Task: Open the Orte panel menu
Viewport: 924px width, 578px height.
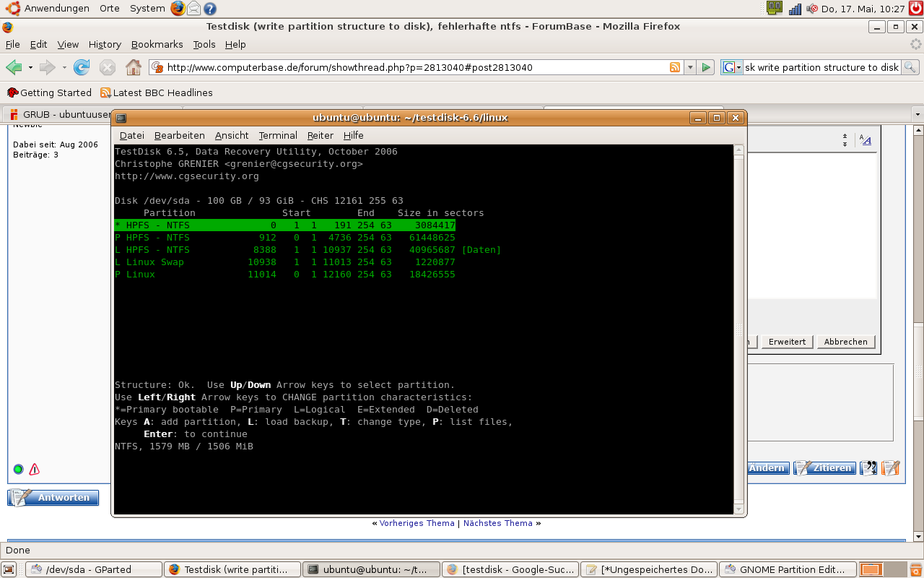Action: click(x=110, y=9)
